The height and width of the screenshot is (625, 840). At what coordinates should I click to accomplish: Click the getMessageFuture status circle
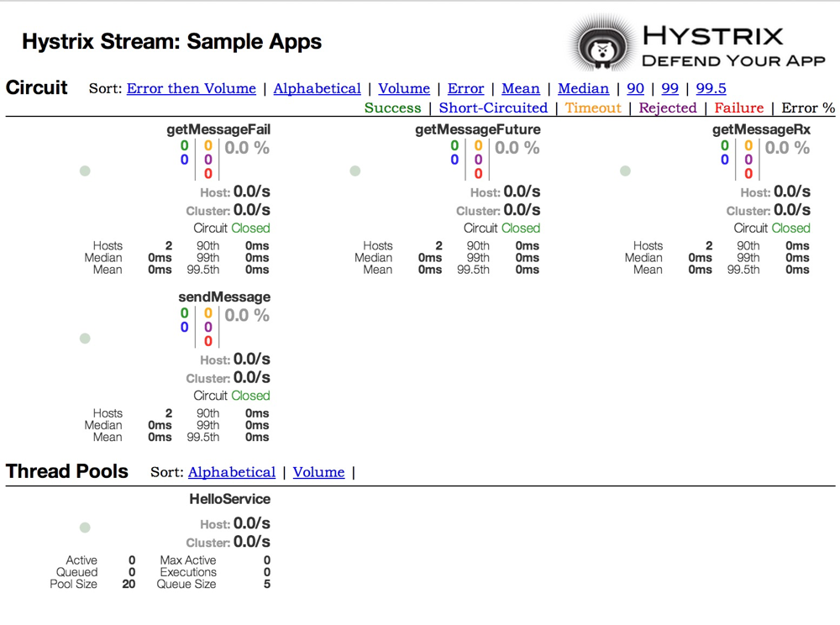coord(354,171)
